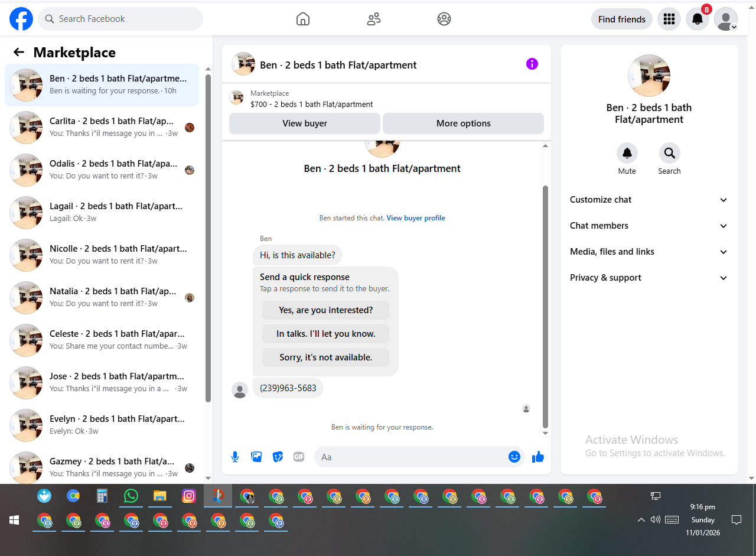Open the emoji picker in the message box
This screenshot has width=756, height=556.
tap(514, 457)
